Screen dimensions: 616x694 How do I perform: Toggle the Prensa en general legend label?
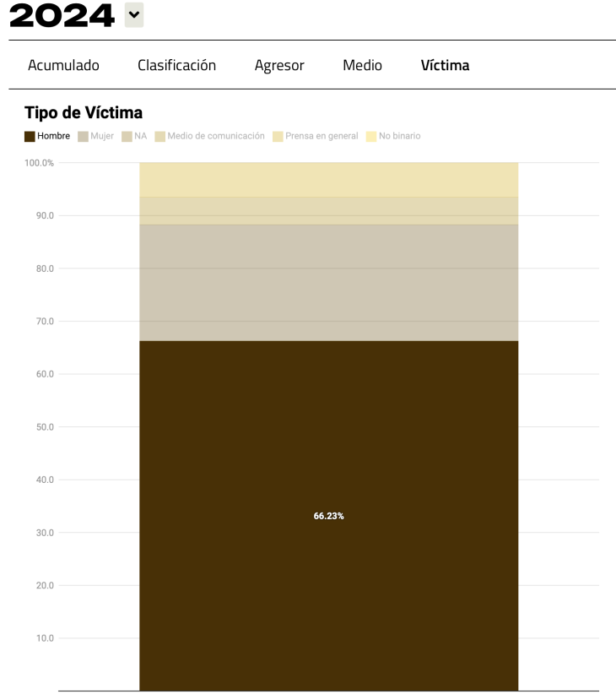[x=322, y=136]
